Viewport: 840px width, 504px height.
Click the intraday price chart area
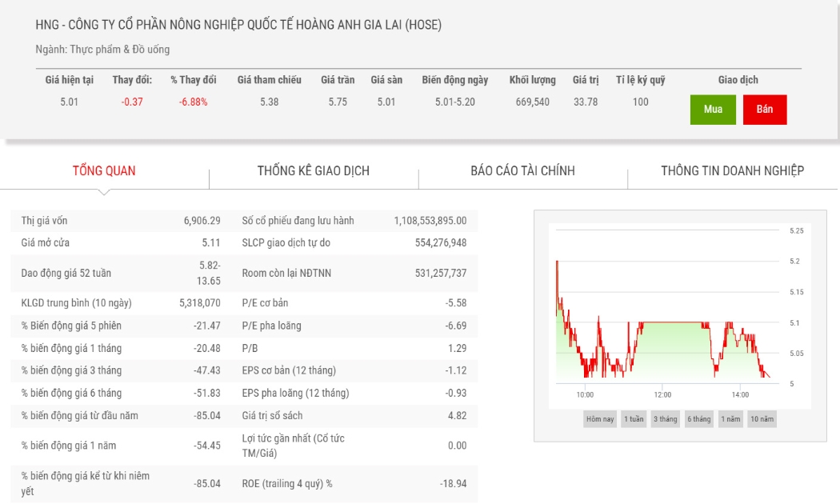[667, 307]
